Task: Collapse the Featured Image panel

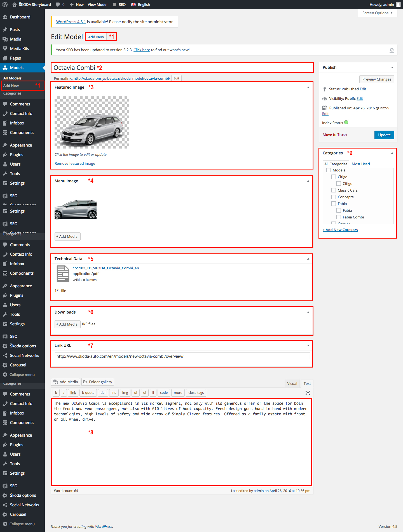Action: [308, 87]
